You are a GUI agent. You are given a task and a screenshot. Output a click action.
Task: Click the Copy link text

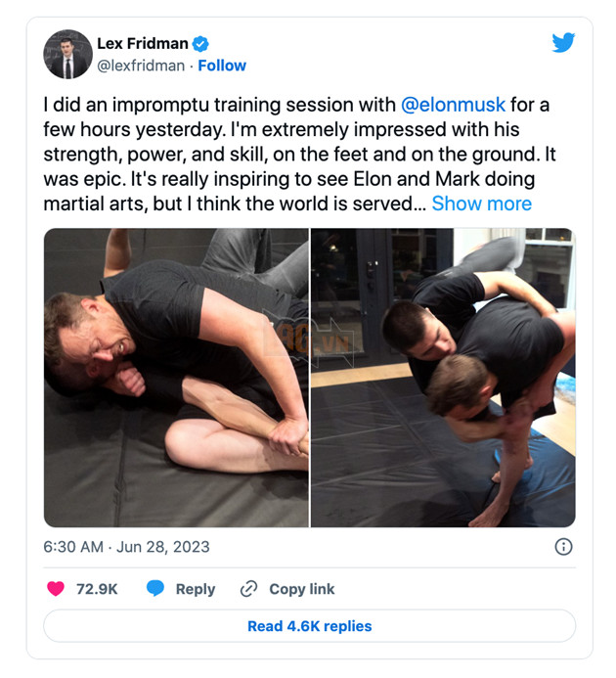click(x=302, y=589)
